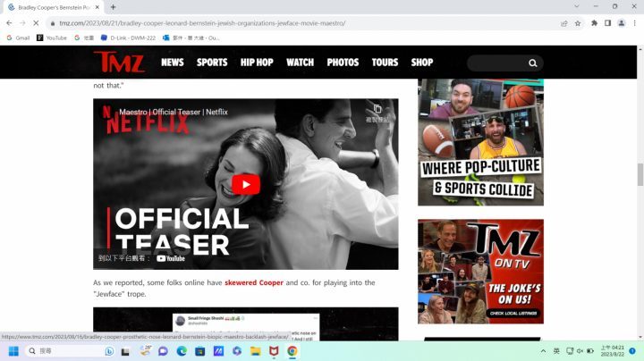The width and height of the screenshot is (644, 361).
Task: Open Microsoft Store on taskbar
Action: point(200,351)
